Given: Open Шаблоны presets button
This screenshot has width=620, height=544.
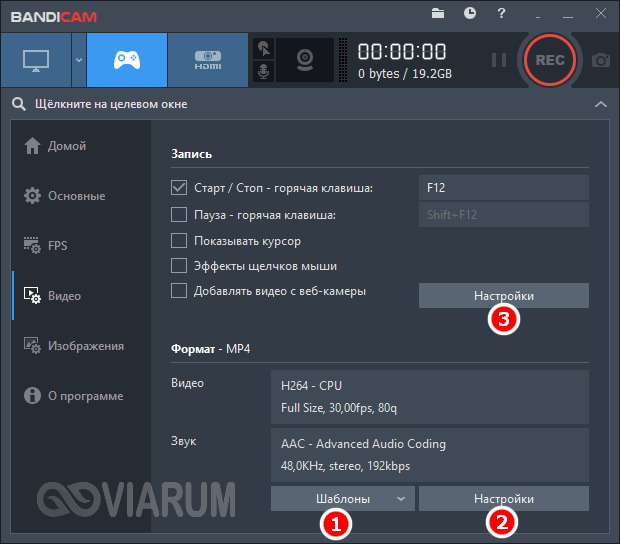Looking at the screenshot, I should pyautogui.click(x=343, y=499).
